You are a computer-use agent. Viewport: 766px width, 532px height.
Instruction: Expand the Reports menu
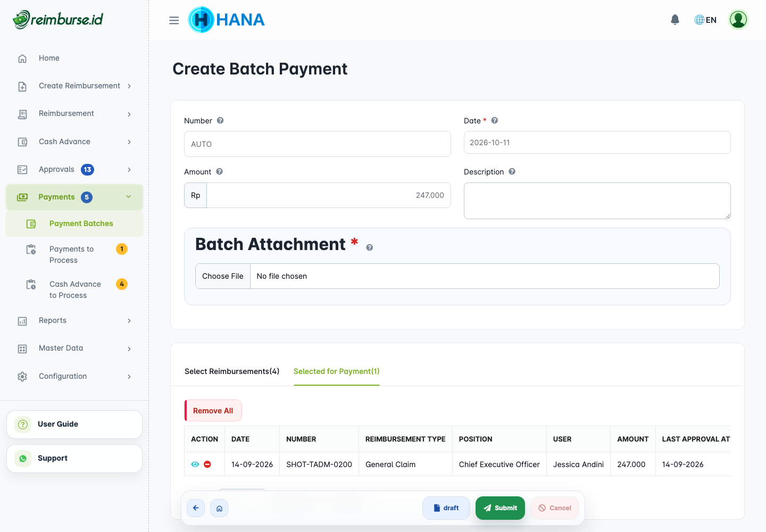pos(74,320)
